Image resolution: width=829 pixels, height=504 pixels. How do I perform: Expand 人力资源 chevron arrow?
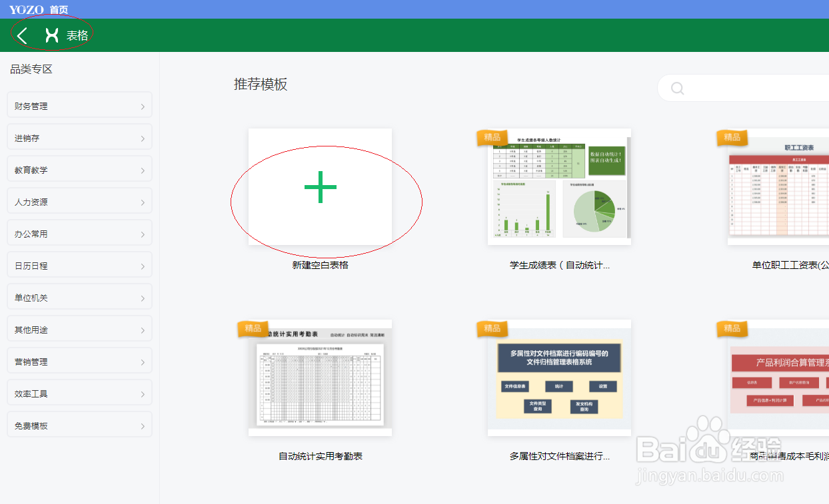coord(143,202)
